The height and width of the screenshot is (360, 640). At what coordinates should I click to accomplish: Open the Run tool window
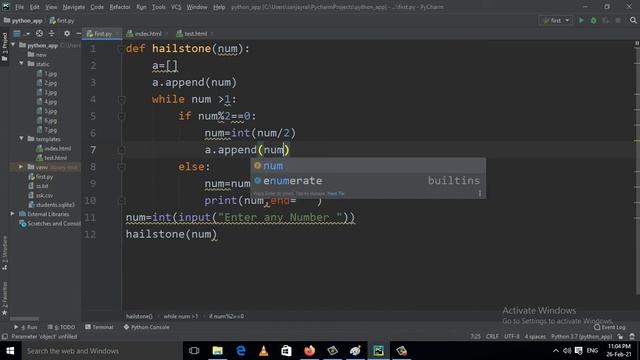pos(26,327)
